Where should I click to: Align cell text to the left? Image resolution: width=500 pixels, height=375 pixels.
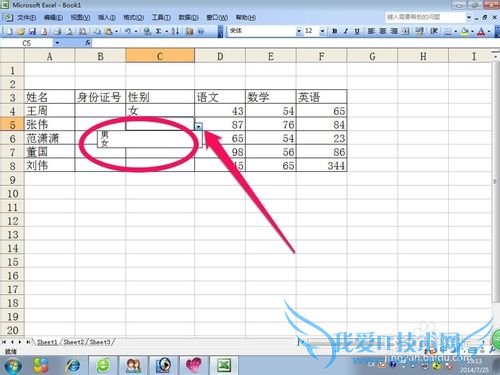click(x=371, y=31)
